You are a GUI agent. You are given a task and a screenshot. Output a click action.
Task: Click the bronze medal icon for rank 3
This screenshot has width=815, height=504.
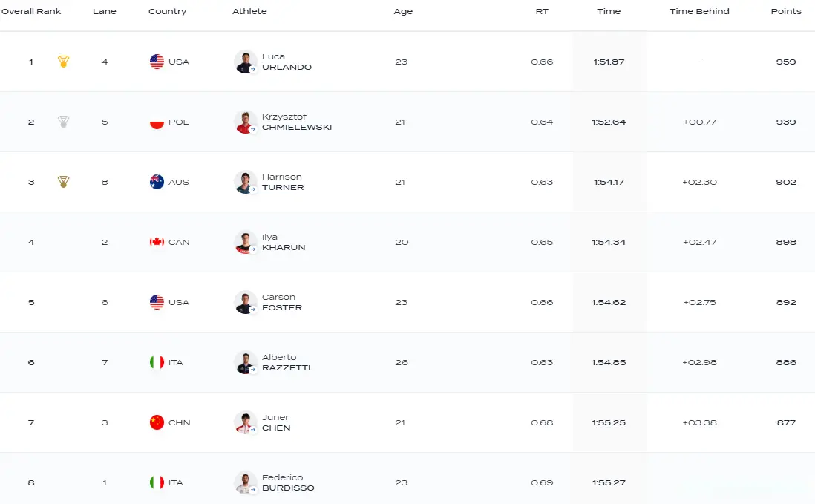click(x=63, y=182)
